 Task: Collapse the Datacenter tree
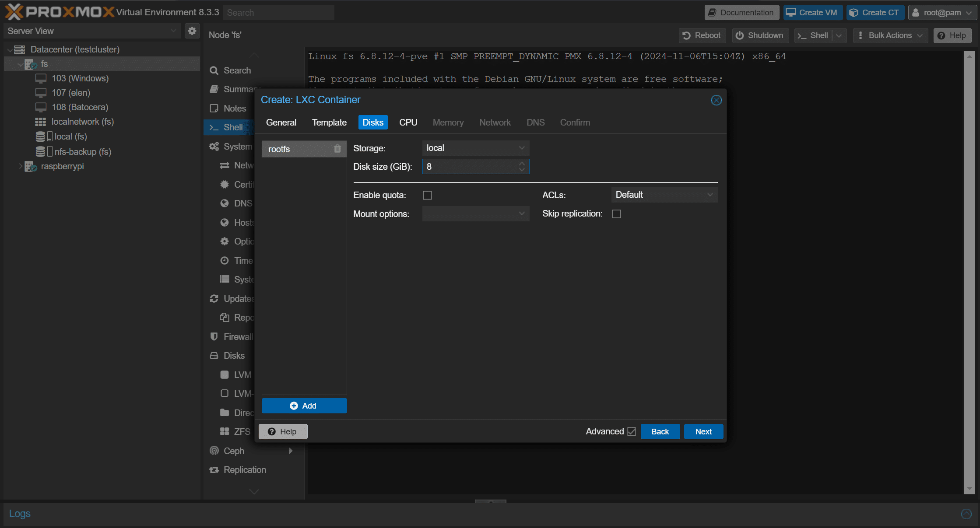10,50
